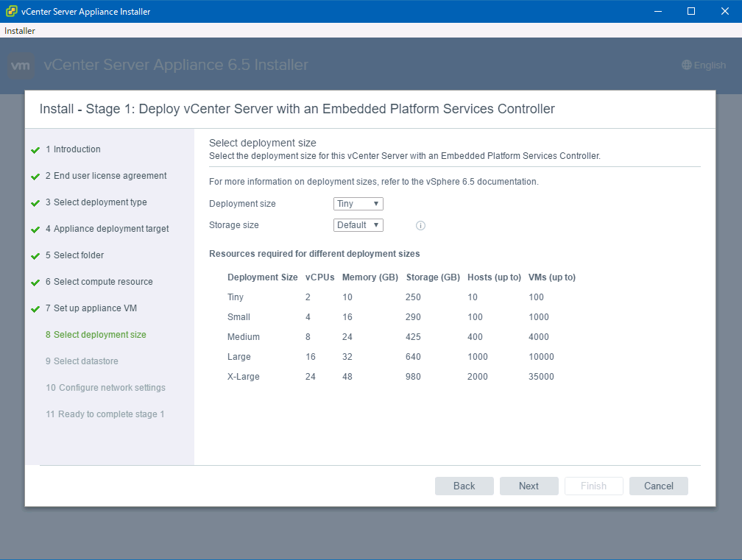Image resolution: width=742 pixels, height=560 pixels.
Task: Change the language from English
Action: pos(704,65)
